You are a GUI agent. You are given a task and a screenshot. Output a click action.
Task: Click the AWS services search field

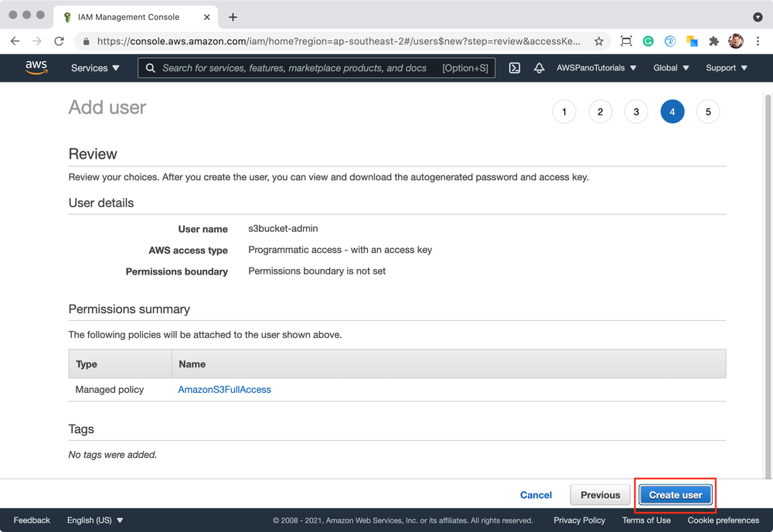(x=316, y=68)
